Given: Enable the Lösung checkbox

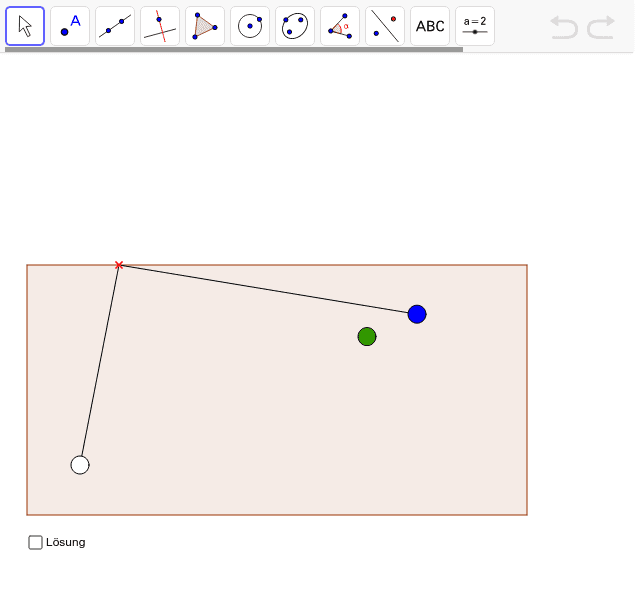Looking at the screenshot, I should 35,543.
